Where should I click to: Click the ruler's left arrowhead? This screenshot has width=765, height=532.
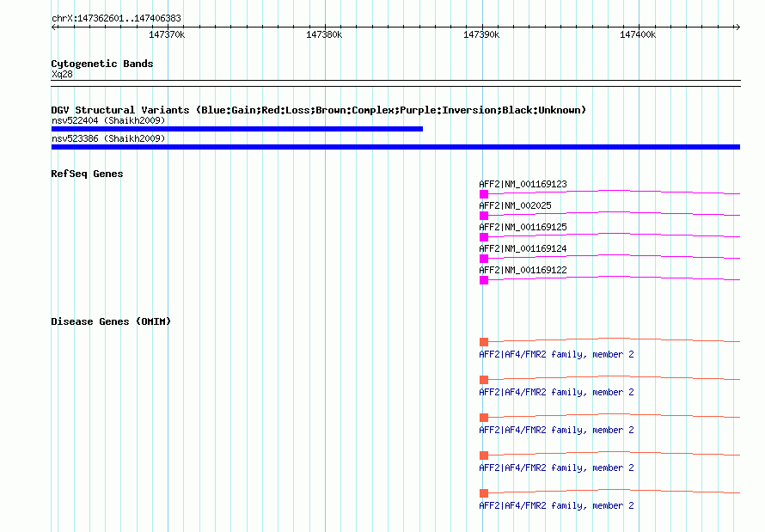(x=54, y=28)
